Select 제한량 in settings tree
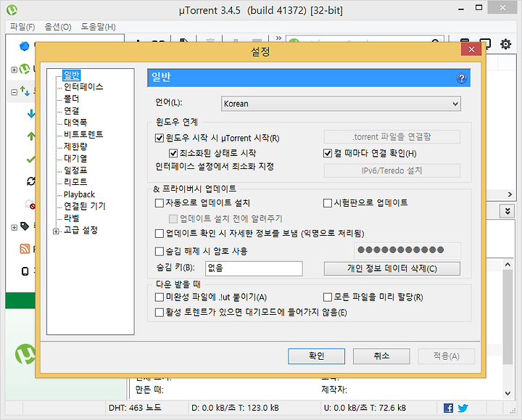Screen dimensions: 522x420 point(75,147)
